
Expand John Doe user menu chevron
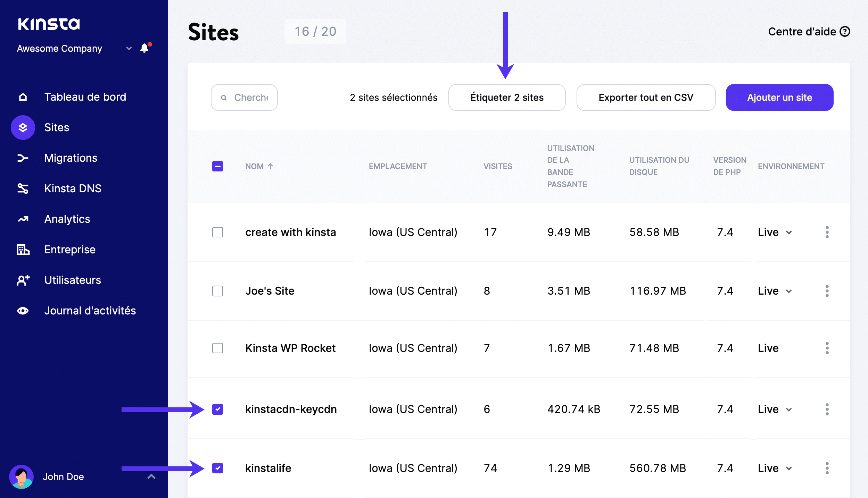[151, 476]
